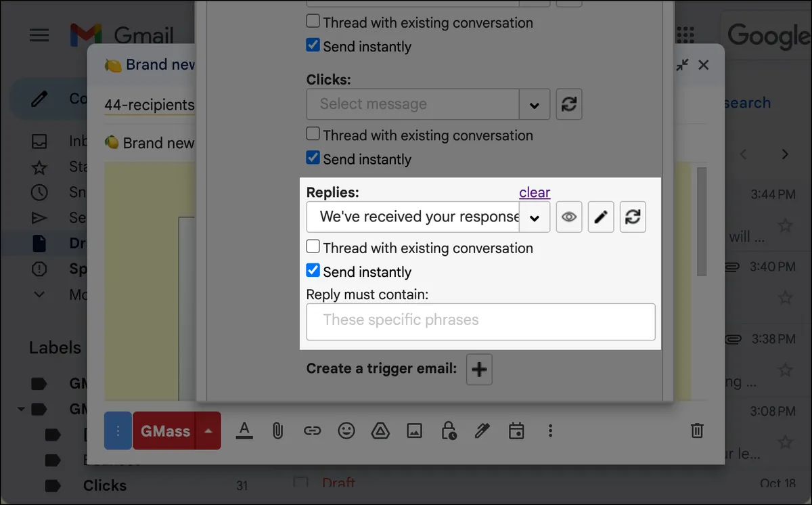Uncheck Send instantly under Replies
812x505 pixels.
(313, 271)
